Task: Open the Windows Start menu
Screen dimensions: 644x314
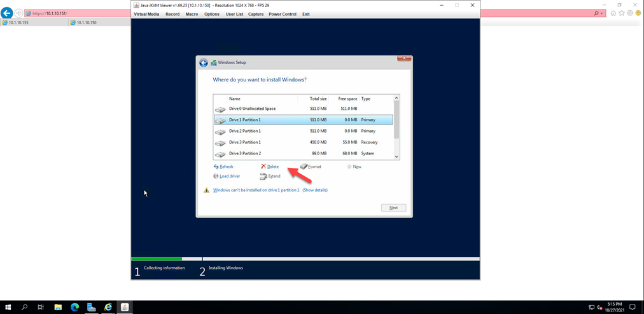Action: (x=8, y=307)
